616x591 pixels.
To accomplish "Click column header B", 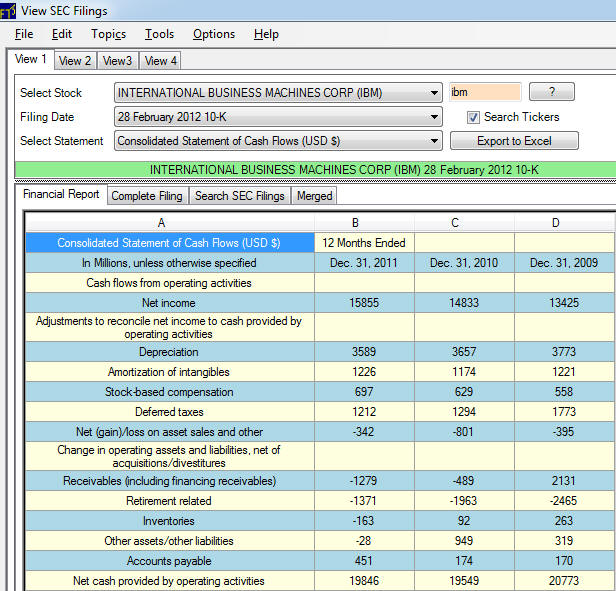I will click(x=364, y=223).
